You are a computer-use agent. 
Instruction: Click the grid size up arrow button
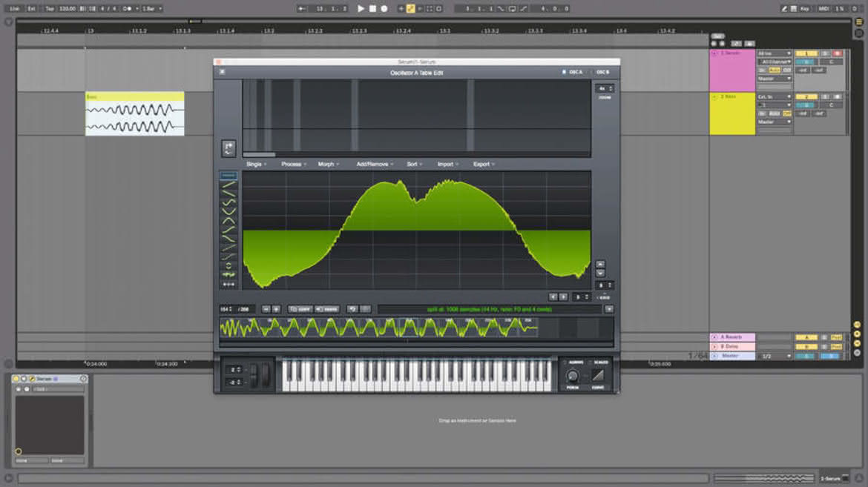600,265
